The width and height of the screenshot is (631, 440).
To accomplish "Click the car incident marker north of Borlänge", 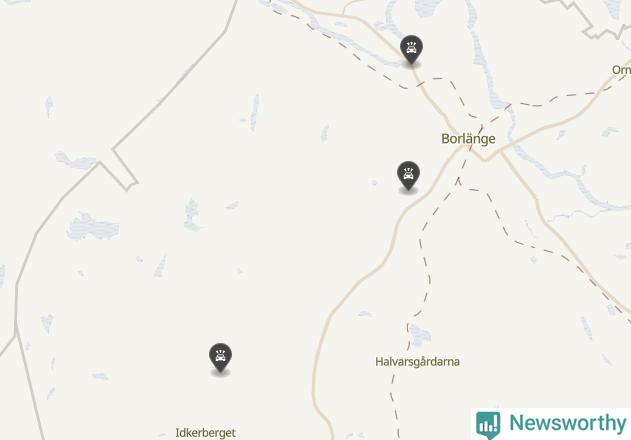I will [x=411, y=49].
